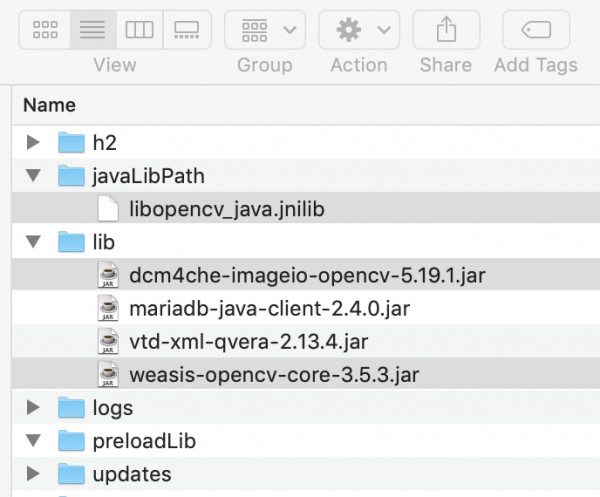
Task: Select file name libopencv_java.jnilib
Action: 227,210
